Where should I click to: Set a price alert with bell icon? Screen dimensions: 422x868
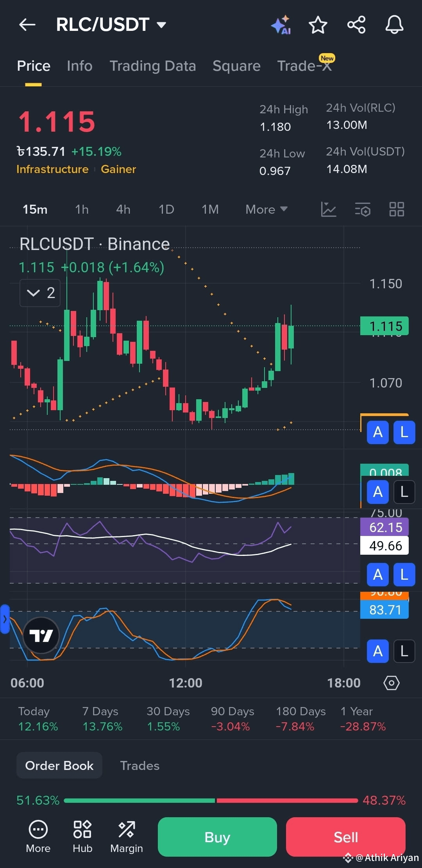(x=394, y=25)
